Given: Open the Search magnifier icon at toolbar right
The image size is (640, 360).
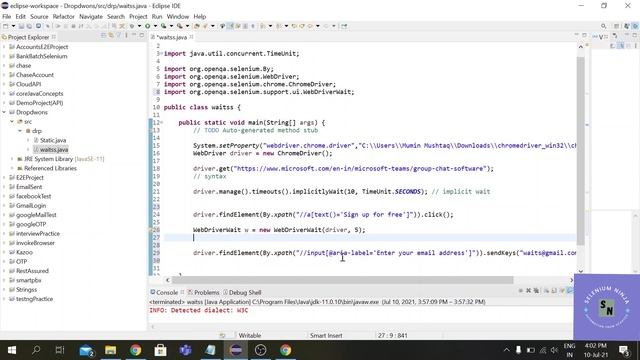Looking at the screenshot, I should (604, 26).
